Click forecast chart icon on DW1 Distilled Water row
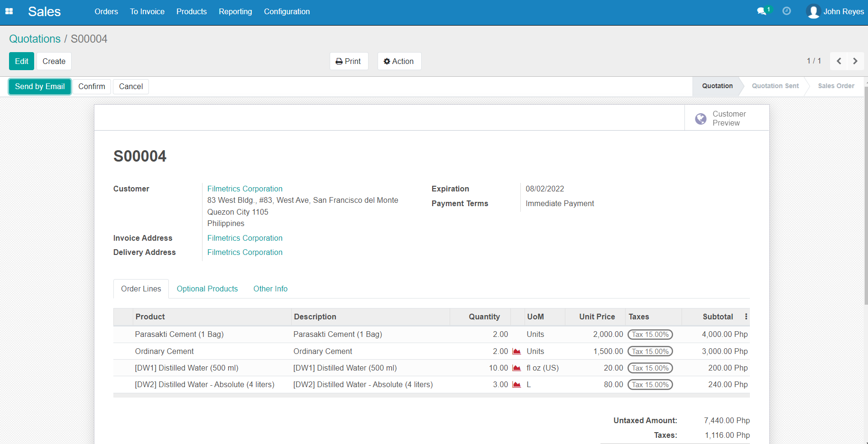The height and width of the screenshot is (444, 868). pos(517,368)
